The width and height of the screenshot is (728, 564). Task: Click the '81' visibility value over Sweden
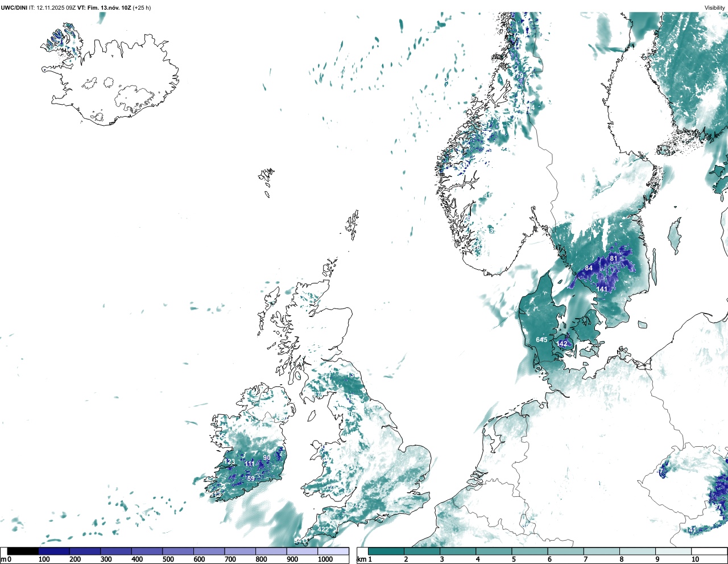coord(614,258)
